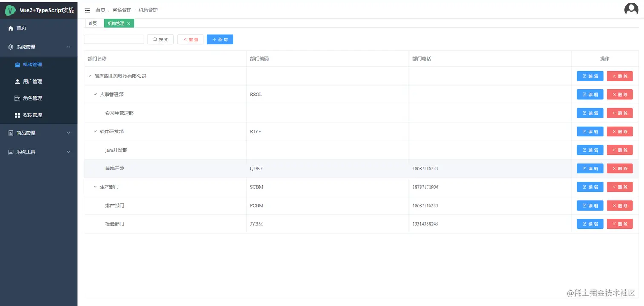The image size is (644, 306).
Task: Edit the 高原西北风科技有限公司 row
Action: (590, 76)
